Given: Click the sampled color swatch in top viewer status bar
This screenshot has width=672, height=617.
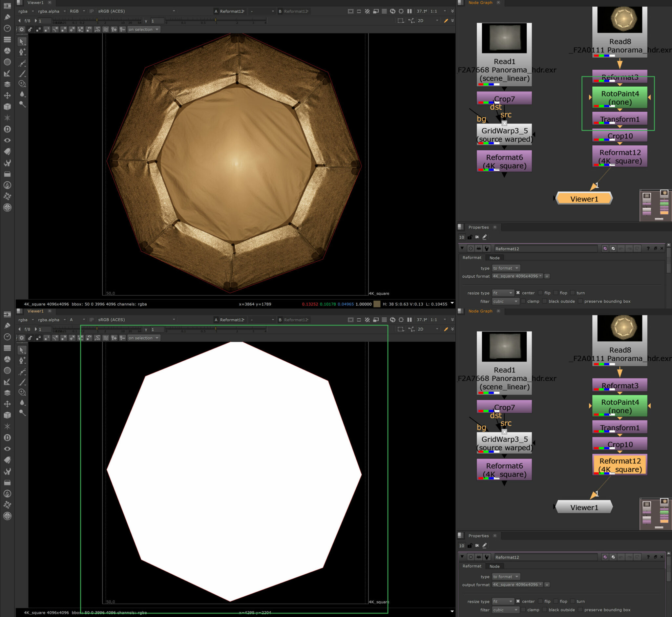Looking at the screenshot, I should [x=377, y=304].
